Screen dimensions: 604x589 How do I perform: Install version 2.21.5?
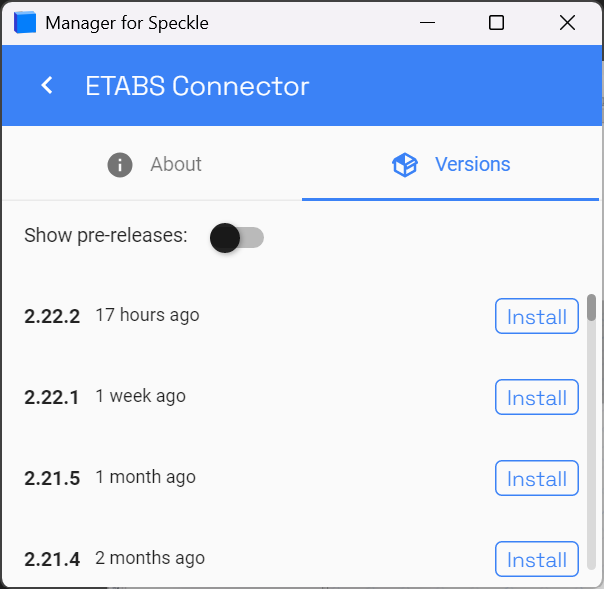click(x=537, y=479)
